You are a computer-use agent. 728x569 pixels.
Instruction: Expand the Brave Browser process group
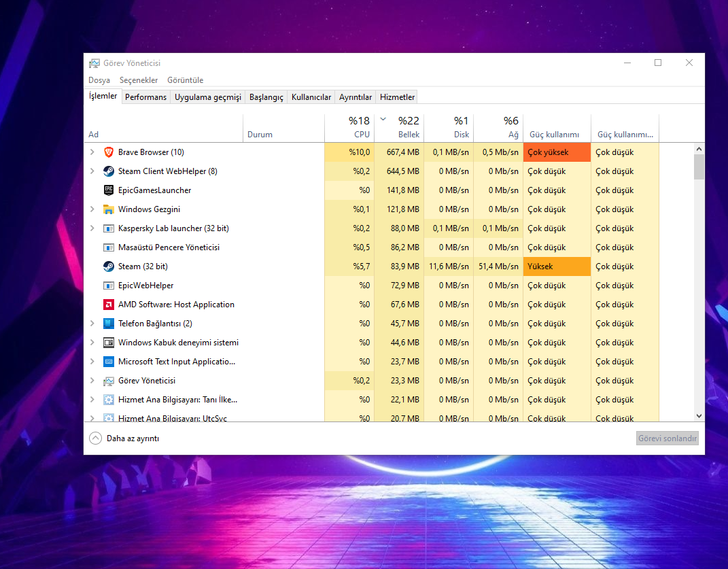(92, 152)
